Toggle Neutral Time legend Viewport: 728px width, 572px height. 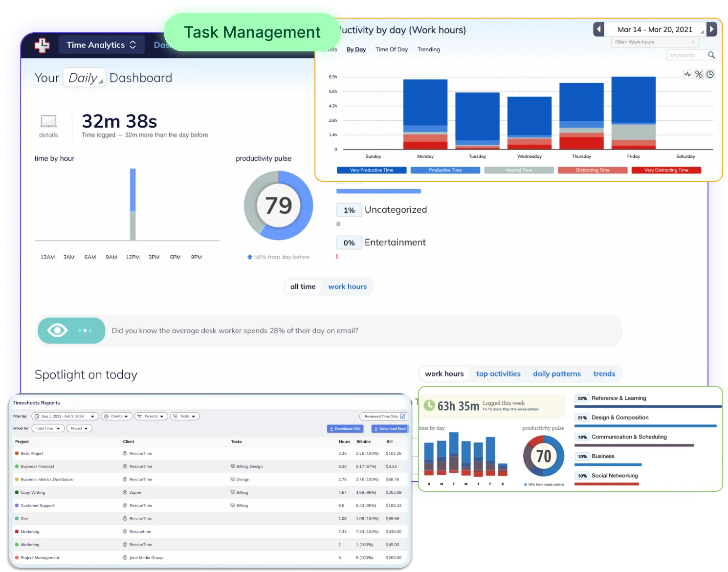coord(519,170)
